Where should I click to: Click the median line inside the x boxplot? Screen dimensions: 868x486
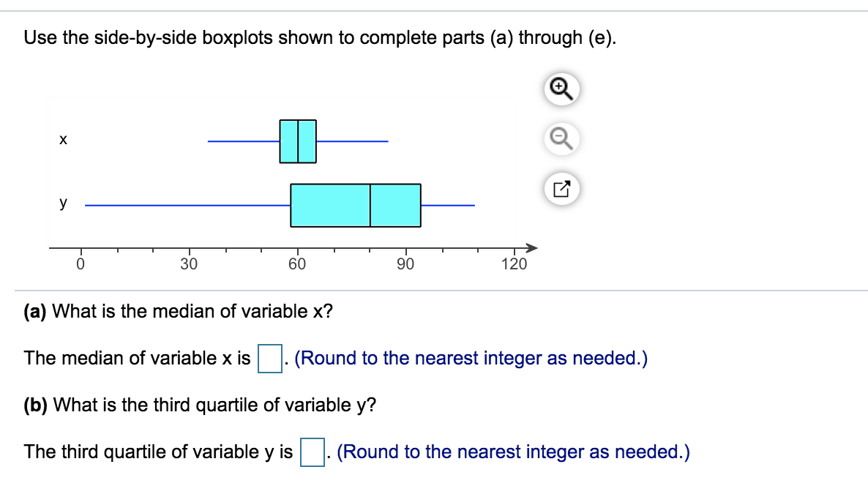click(x=298, y=141)
